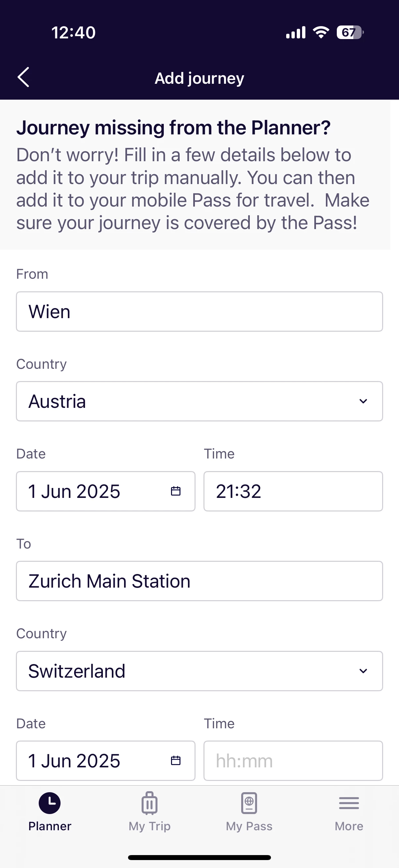Edit the From station field Wien

199,311
